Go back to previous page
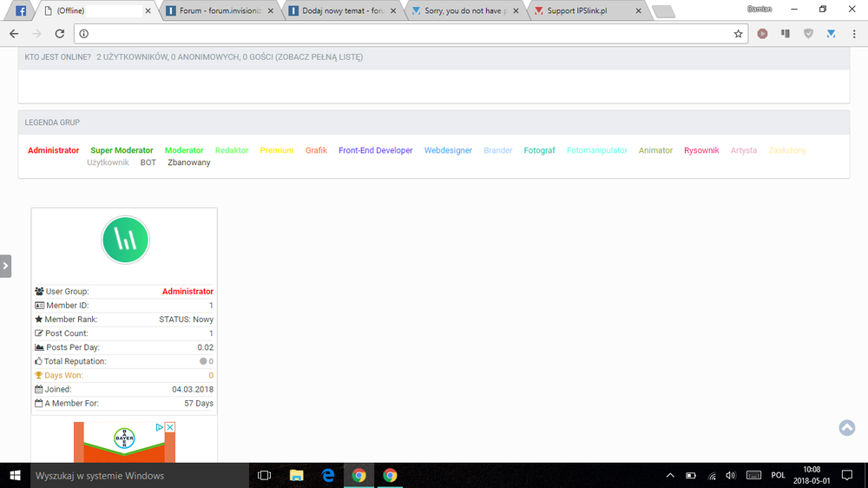This screenshot has height=488, width=868. pos(14,34)
